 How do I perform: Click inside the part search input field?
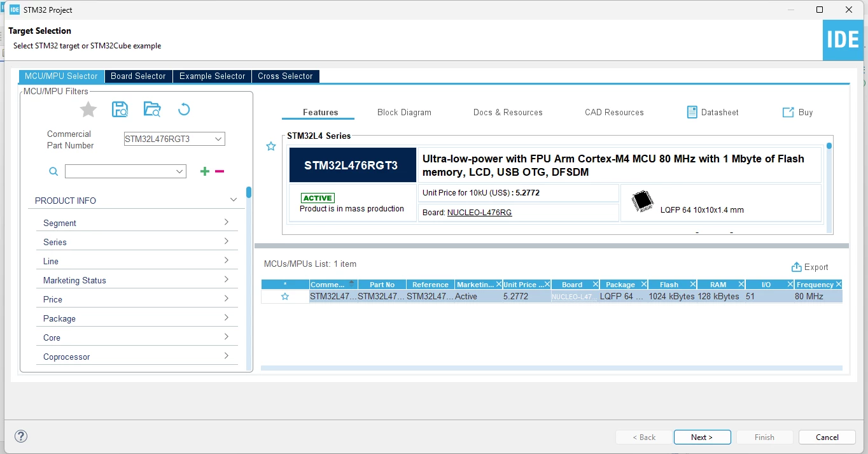[x=120, y=171]
